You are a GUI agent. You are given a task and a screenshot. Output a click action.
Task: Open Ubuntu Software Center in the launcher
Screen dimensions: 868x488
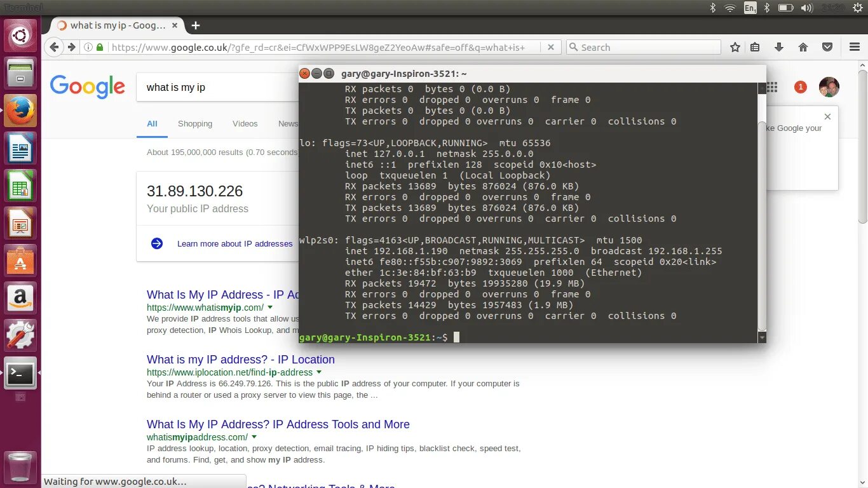click(21, 261)
